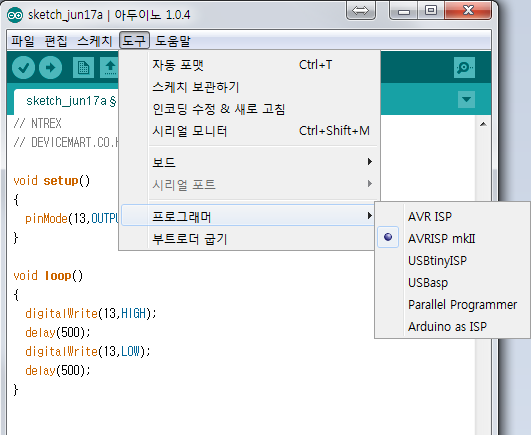Click the New sketch document icon
The height and width of the screenshot is (435, 531).
[83, 68]
